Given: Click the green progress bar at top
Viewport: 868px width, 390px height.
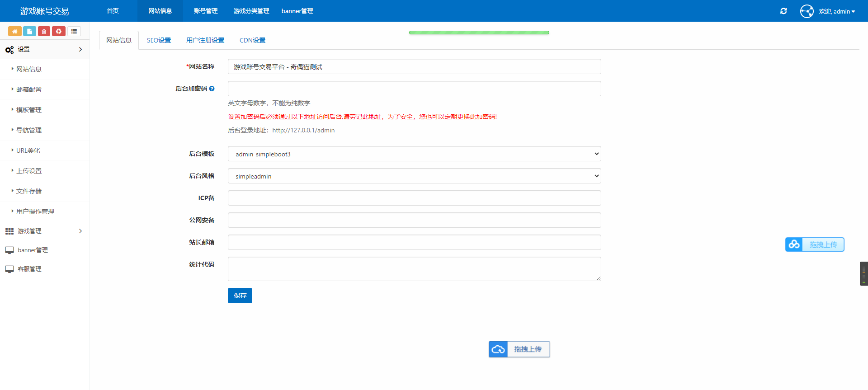Looking at the screenshot, I should click(x=479, y=33).
